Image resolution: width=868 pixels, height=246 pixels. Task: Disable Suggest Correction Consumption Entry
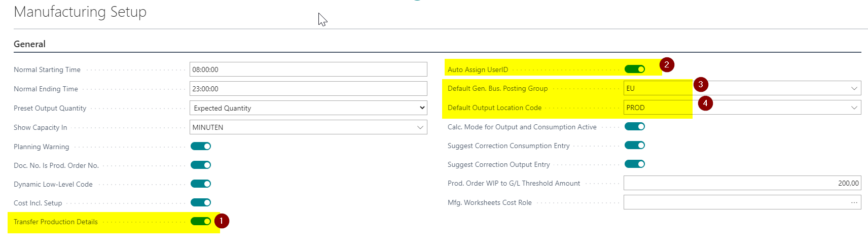[x=635, y=145]
